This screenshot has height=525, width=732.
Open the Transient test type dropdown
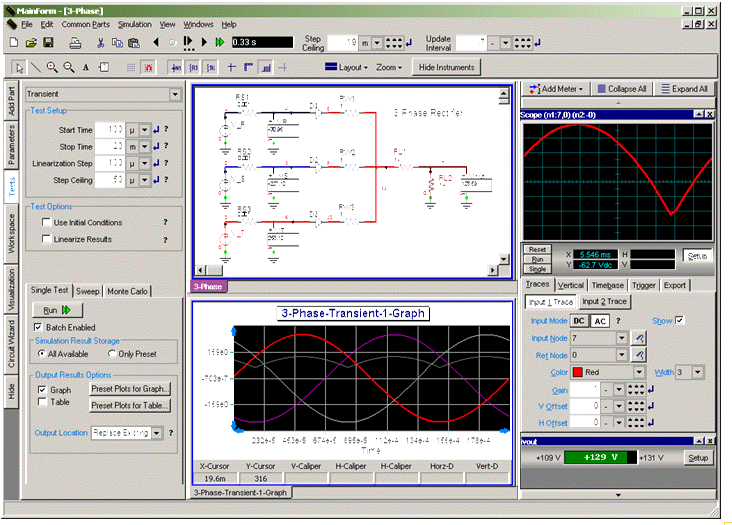click(175, 95)
